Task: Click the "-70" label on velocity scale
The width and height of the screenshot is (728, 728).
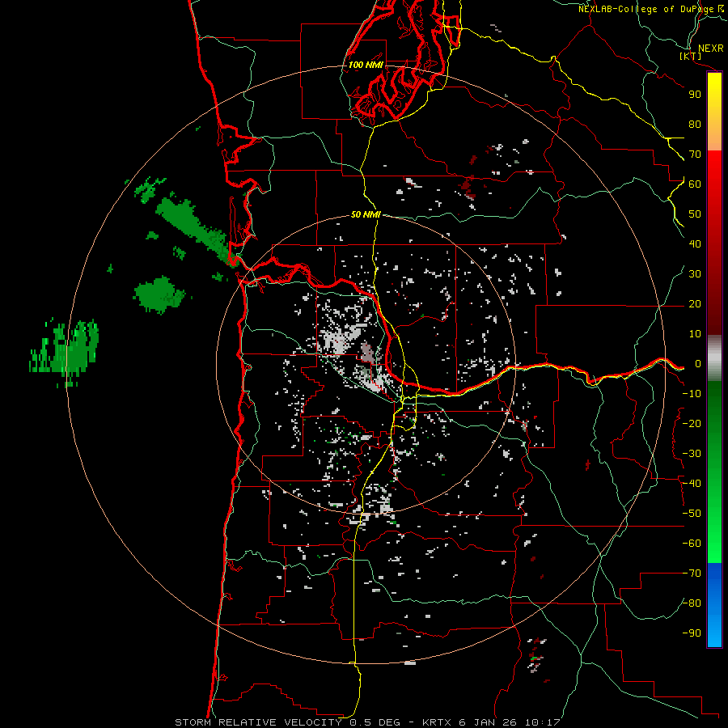Action: point(692,574)
